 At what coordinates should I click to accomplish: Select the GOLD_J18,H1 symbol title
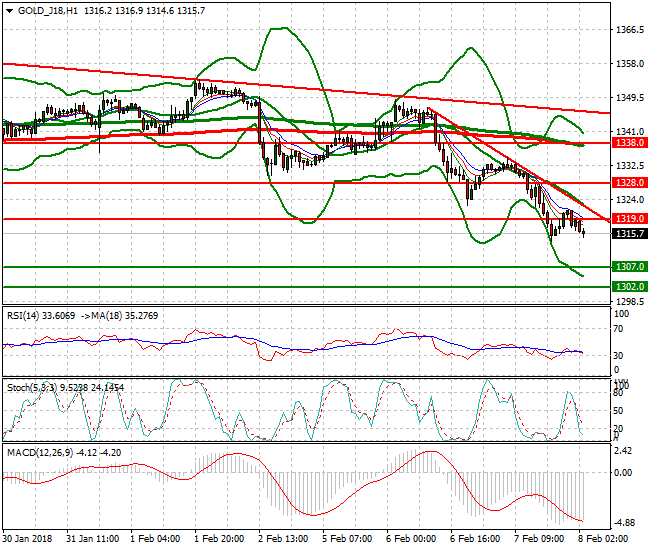(x=48, y=11)
